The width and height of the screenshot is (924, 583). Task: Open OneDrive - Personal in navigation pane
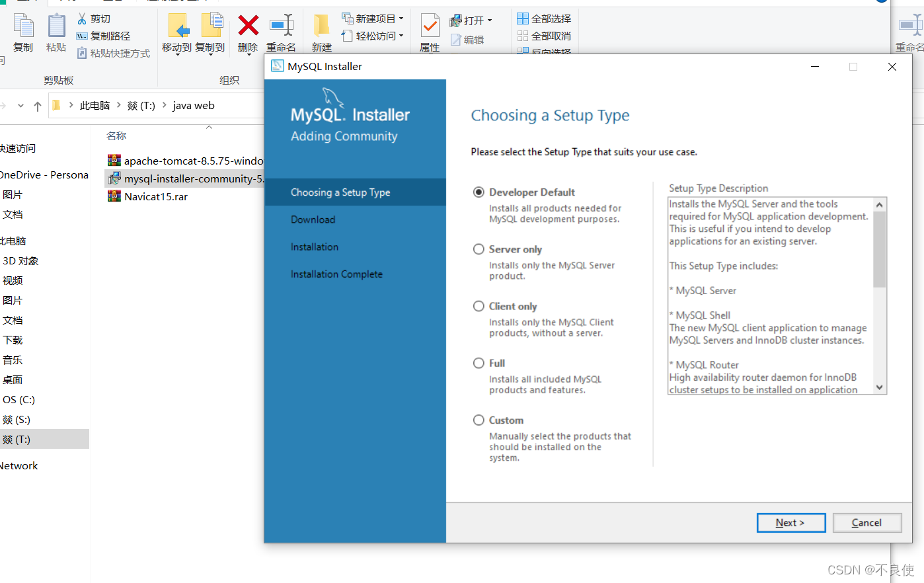click(44, 175)
